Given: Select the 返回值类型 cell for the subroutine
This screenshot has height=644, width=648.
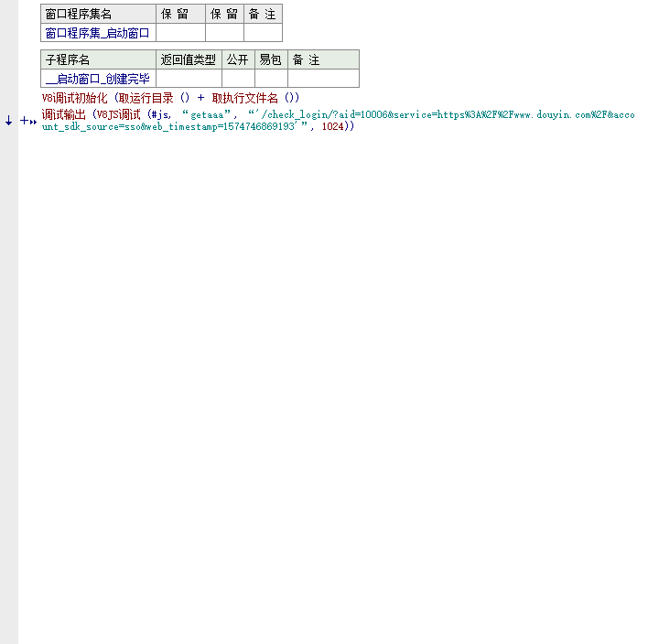Looking at the screenshot, I should point(189,79).
